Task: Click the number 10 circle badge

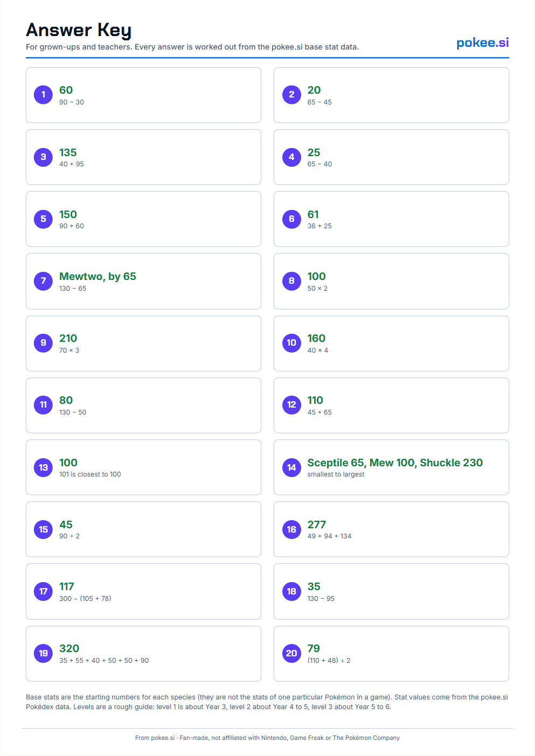Action: 291,343
